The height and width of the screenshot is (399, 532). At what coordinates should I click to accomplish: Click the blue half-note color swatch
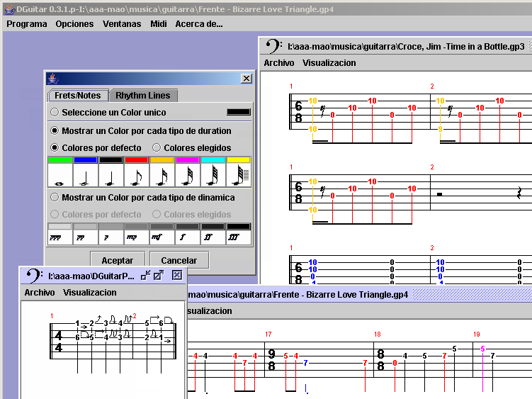click(86, 160)
